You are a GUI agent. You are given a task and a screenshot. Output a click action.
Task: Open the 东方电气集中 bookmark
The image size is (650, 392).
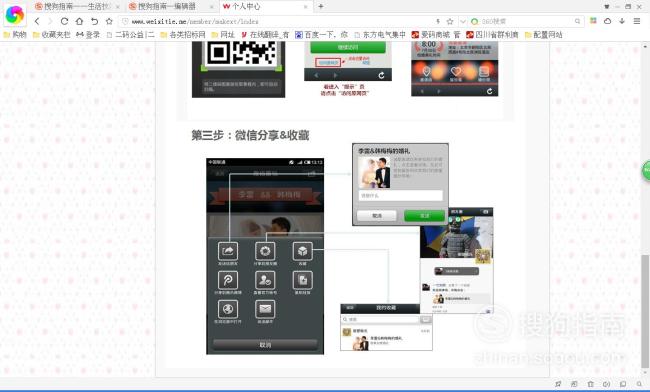click(x=380, y=35)
